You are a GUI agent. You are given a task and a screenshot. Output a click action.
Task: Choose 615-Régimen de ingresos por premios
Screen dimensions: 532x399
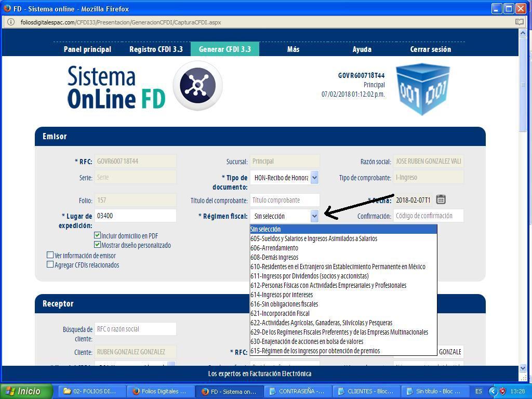343,351
